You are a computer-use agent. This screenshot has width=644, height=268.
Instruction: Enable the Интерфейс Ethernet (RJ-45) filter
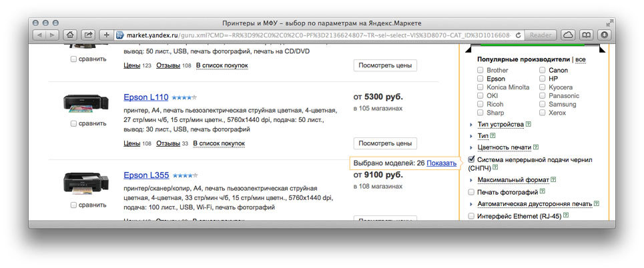(472, 216)
